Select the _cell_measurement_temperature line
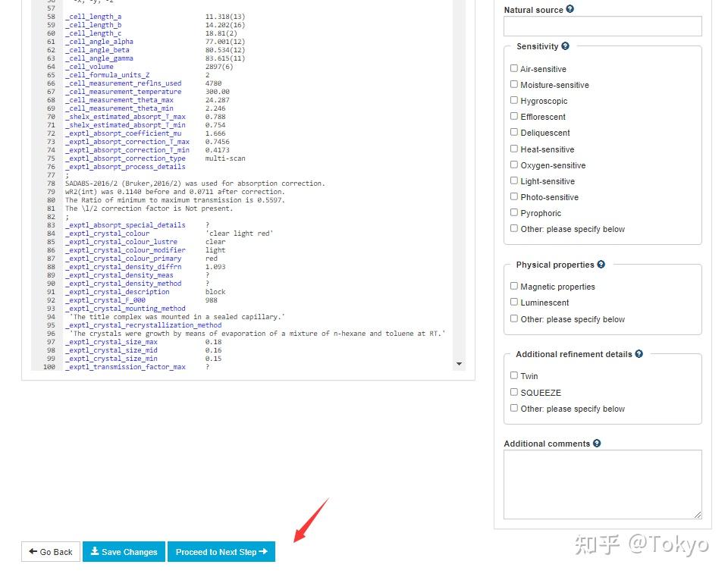This screenshot has height=577, width=728. click(147, 92)
